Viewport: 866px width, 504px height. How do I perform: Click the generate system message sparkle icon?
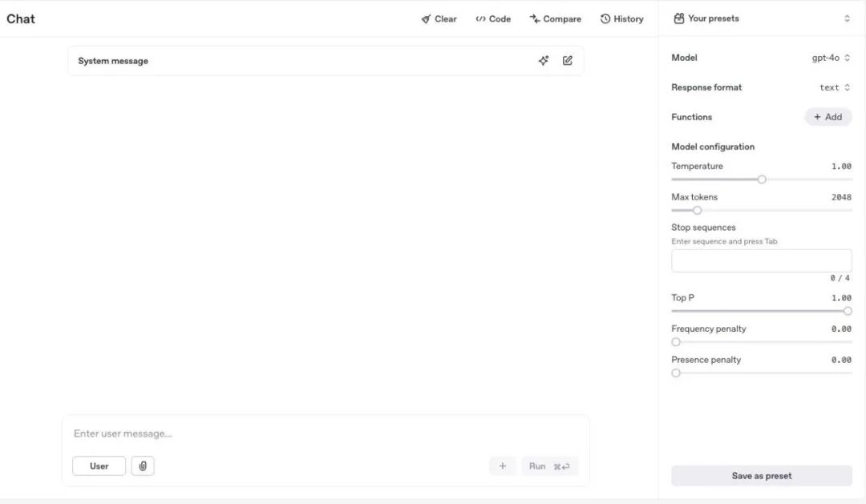click(544, 61)
